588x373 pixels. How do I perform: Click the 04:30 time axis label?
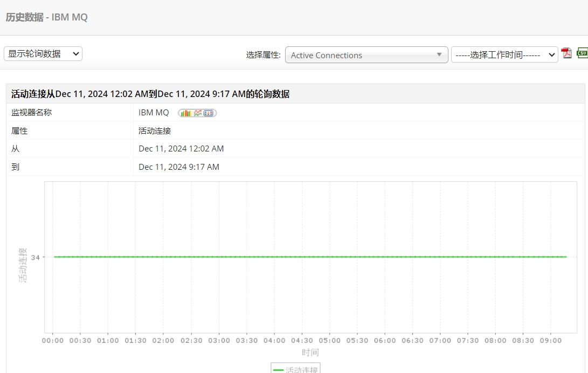click(x=302, y=340)
